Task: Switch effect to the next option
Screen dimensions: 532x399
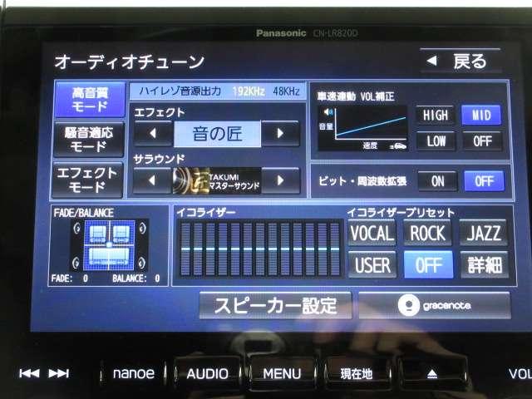Action: pos(282,132)
